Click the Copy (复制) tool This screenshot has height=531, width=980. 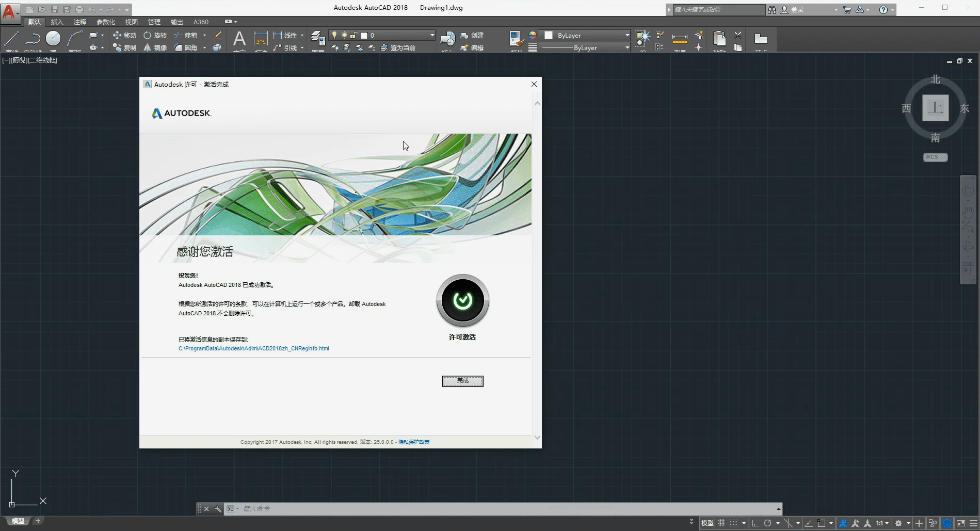coord(124,47)
